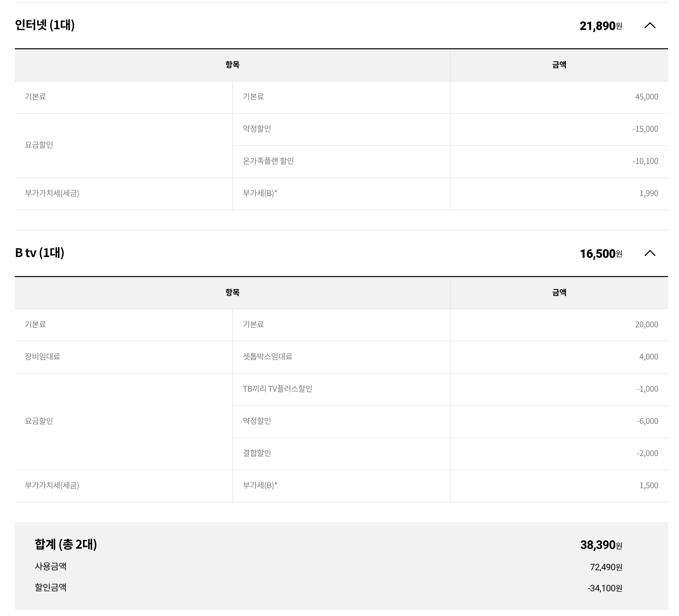Select the 45,000 internet base fee amount
Viewport: 679px width, 616px height.
[x=646, y=97]
